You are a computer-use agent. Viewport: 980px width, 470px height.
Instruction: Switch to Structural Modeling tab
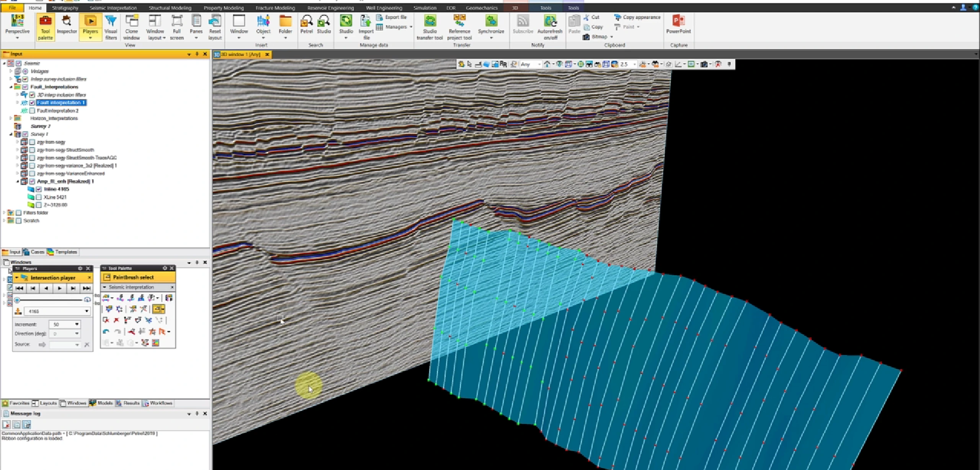[x=170, y=8]
